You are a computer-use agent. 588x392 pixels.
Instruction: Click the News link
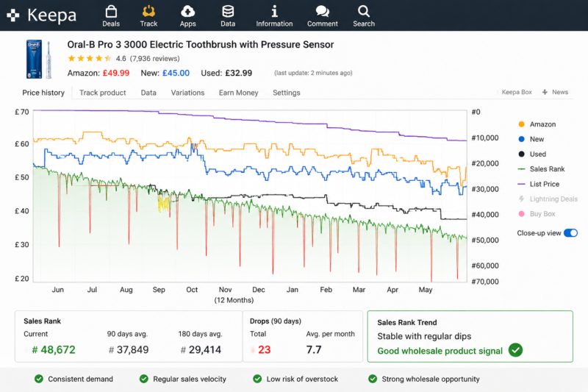coord(560,92)
